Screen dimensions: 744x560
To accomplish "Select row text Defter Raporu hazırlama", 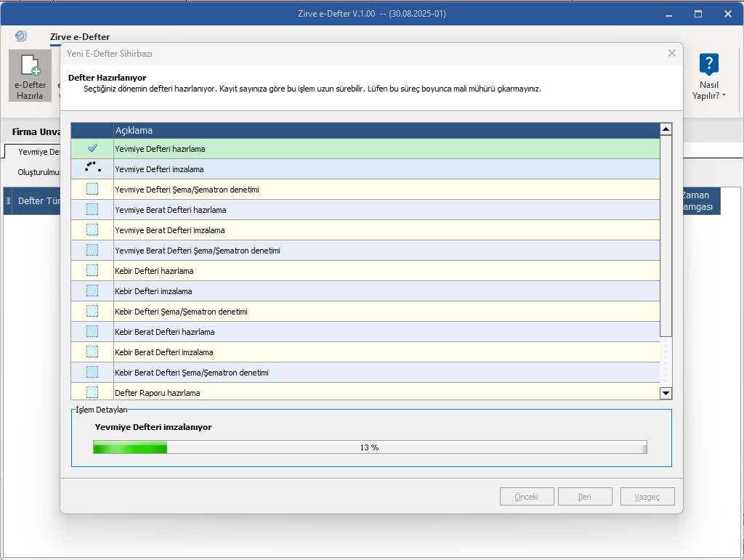I will click(158, 393).
